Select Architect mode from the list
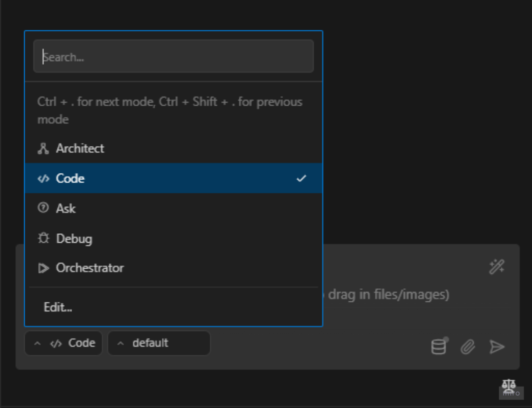 (80, 149)
